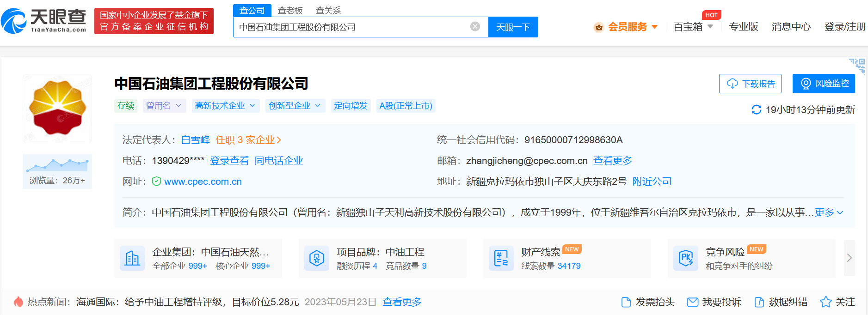Click 查看更多 next to email
The width and height of the screenshot is (868, 315).
[x=613, y=161]
